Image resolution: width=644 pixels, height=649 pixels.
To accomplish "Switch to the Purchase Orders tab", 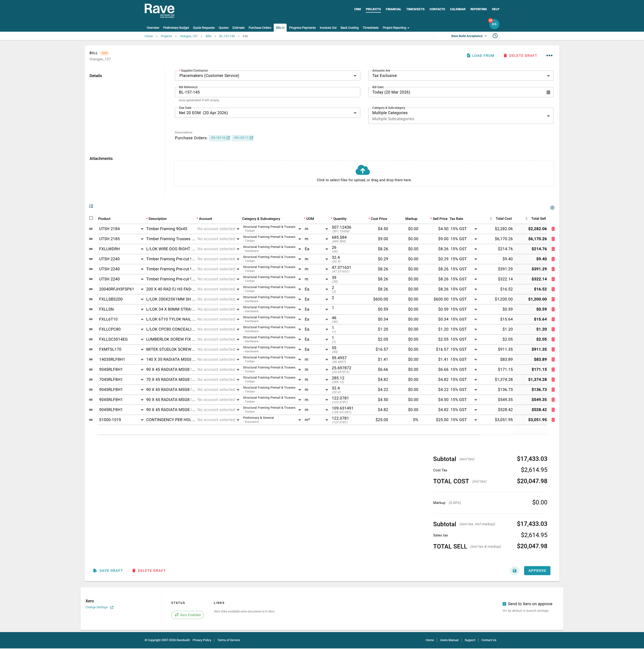I will [x=259, y=28].
